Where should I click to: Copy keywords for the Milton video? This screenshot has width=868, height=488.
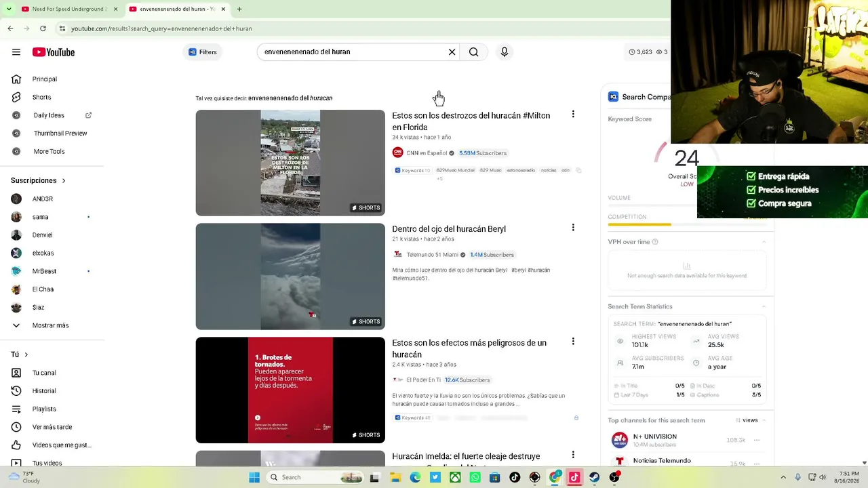tap(578, 170)
